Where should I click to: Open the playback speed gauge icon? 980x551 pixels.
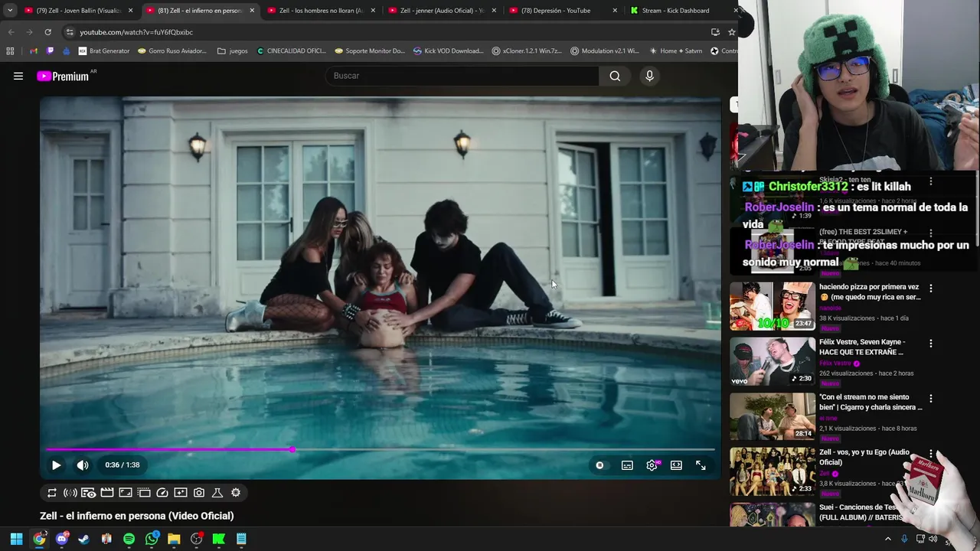pyautogui.click(x=162, y=493)
